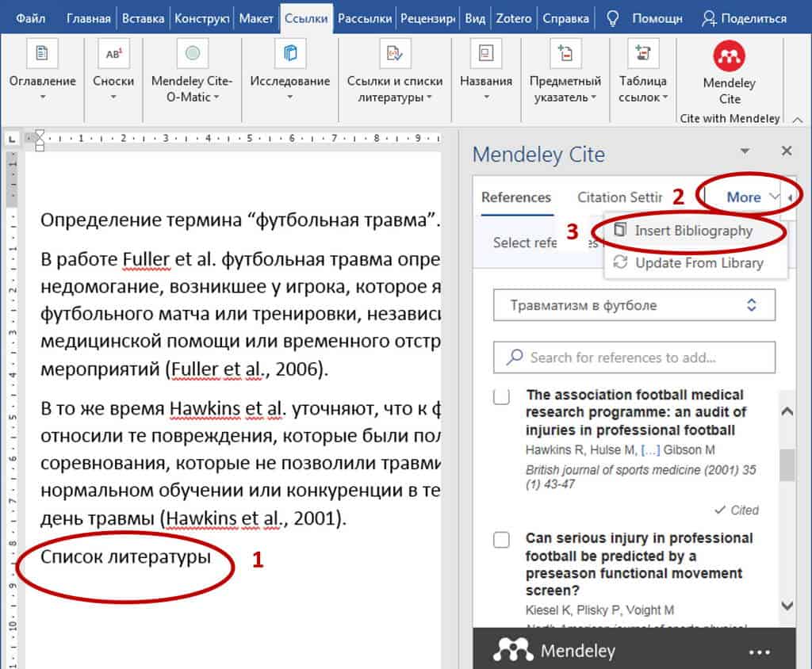Viewport: 812px width, 669px height.
Task: Click the Поделиться share button
Action: click(x=744, y=19)
